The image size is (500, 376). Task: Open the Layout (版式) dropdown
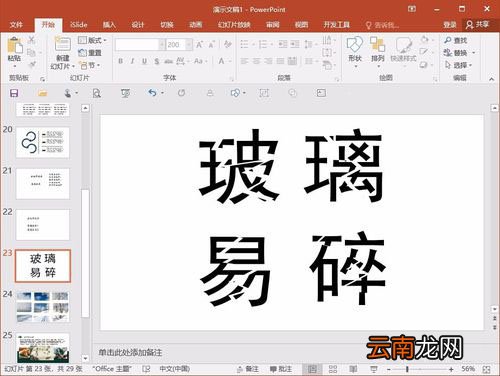point(92,40)
